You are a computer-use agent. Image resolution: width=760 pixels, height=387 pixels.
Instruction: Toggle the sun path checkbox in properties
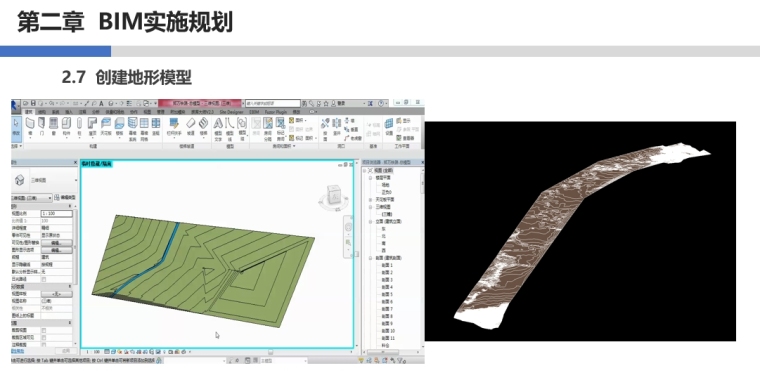(44, 279)
